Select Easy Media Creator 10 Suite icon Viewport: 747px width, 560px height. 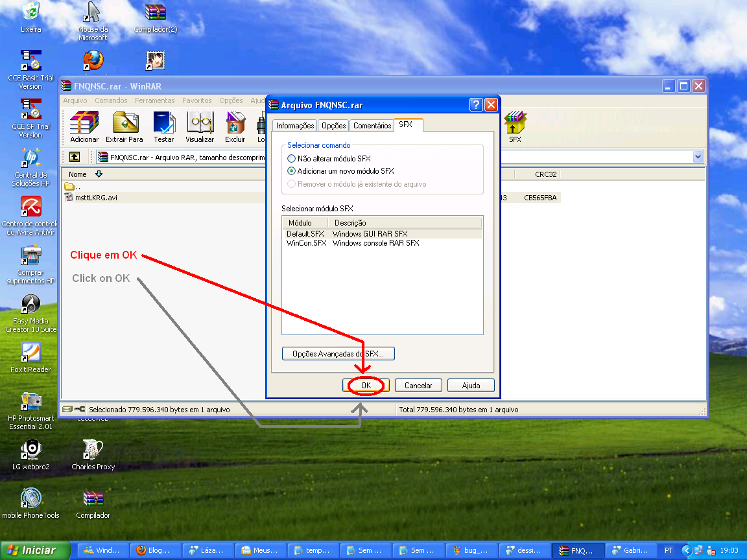click(x=30, y=313)
